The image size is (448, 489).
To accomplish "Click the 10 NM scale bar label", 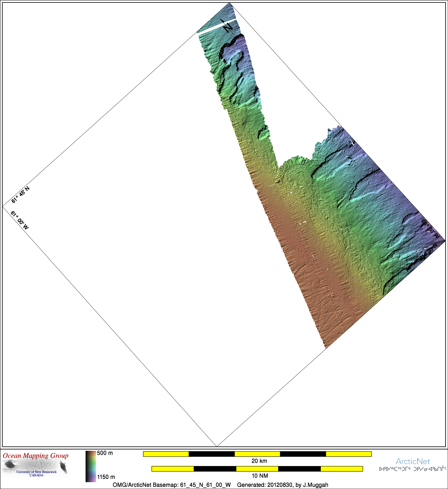I will pyautogui.click(x=260, y=476).
